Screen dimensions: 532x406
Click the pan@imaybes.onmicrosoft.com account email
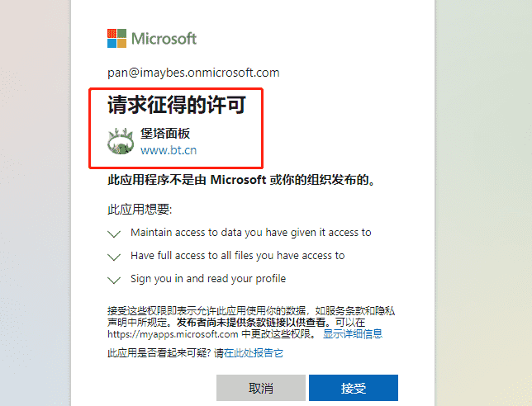[193, 73]
